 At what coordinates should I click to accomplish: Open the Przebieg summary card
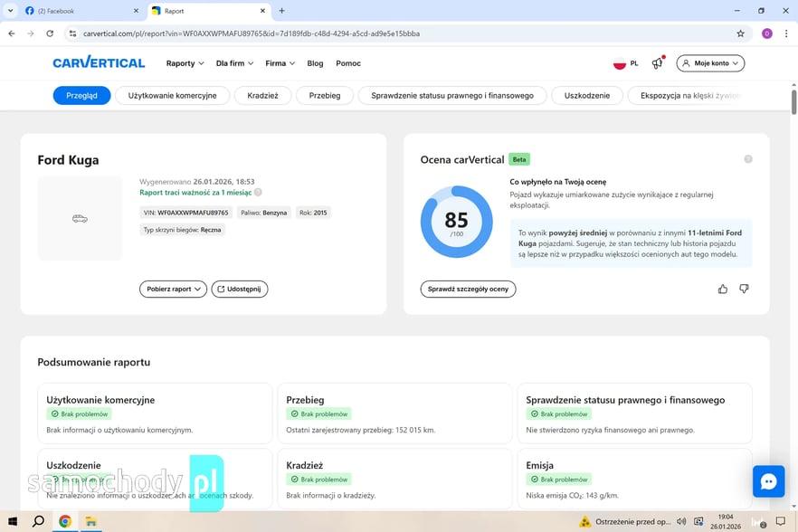click(x=394, y=413)
